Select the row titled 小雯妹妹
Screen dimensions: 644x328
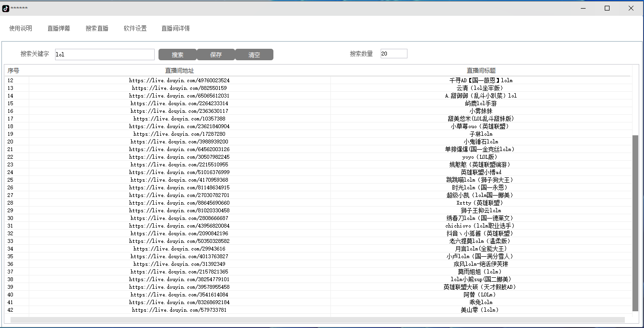coord(481,111)
